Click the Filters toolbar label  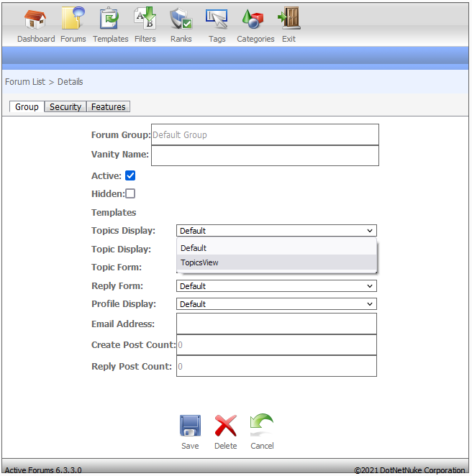145,39
